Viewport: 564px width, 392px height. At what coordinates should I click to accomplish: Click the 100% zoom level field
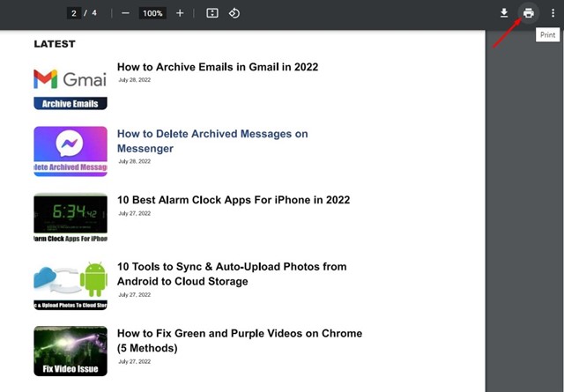point(152,13)
